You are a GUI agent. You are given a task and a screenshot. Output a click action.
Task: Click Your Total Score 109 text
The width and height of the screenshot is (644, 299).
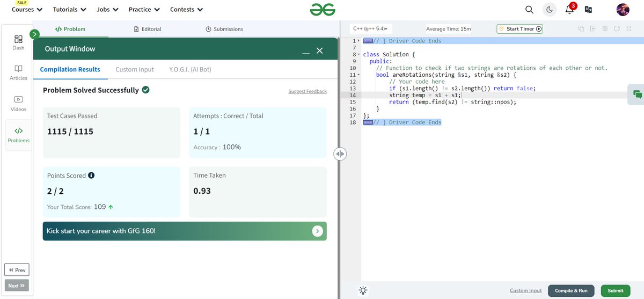(x=80, y=207)
